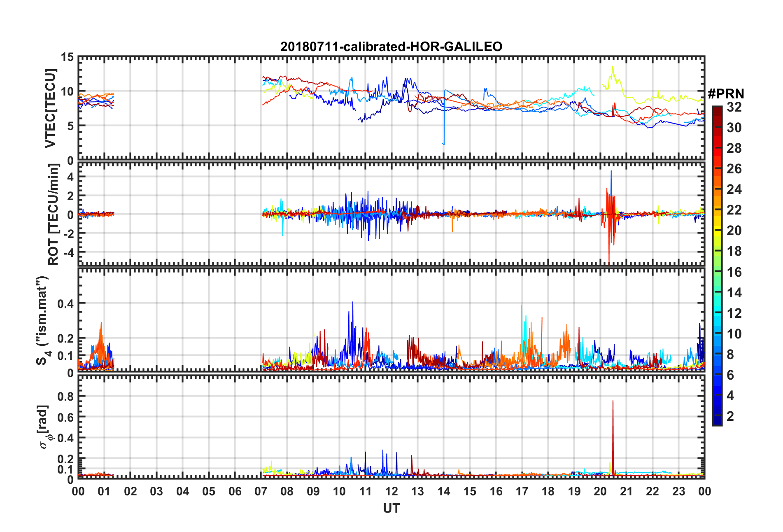Viewport: 783px width, 532px height.
Task: Click the VTEC axis tick label "15"
Action: coord(67,57)
